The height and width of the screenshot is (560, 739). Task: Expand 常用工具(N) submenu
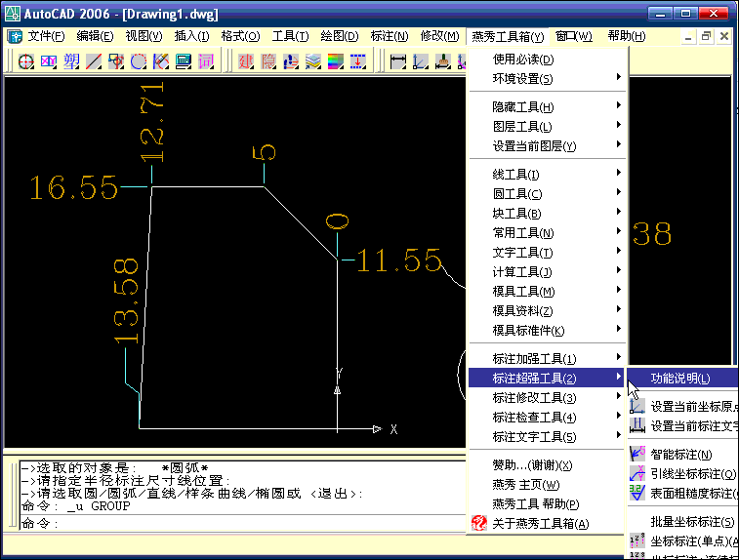point(548,232)
